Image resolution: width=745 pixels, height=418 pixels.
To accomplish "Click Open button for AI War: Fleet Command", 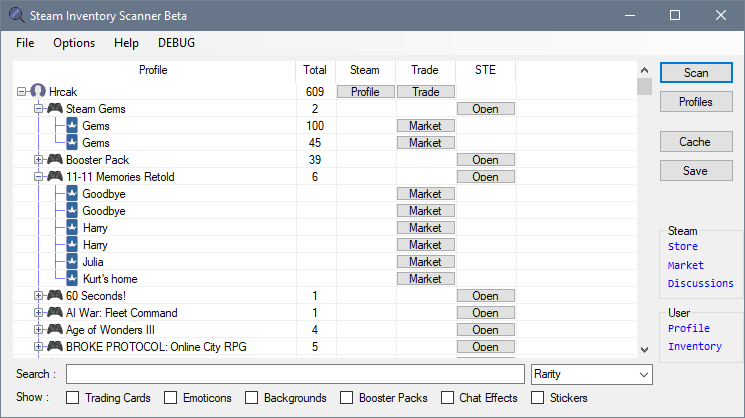I will pyautogui.click(x=486, y=313).
